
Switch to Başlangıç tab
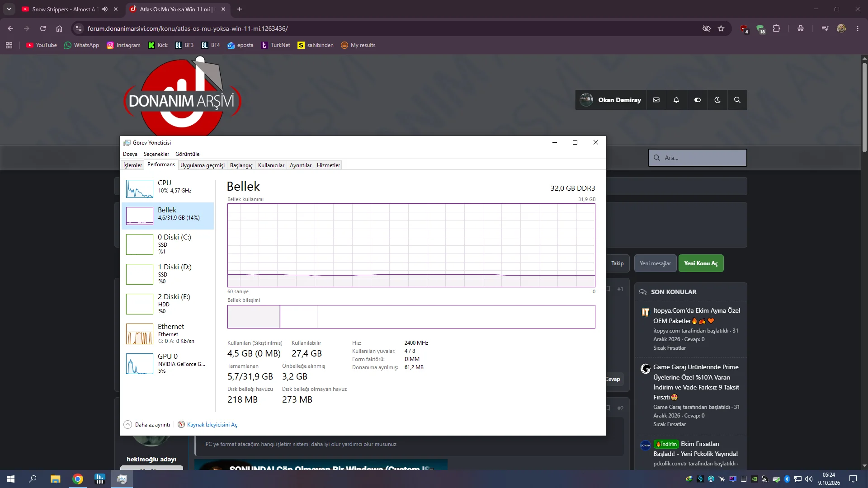click(x=241, y=165)
